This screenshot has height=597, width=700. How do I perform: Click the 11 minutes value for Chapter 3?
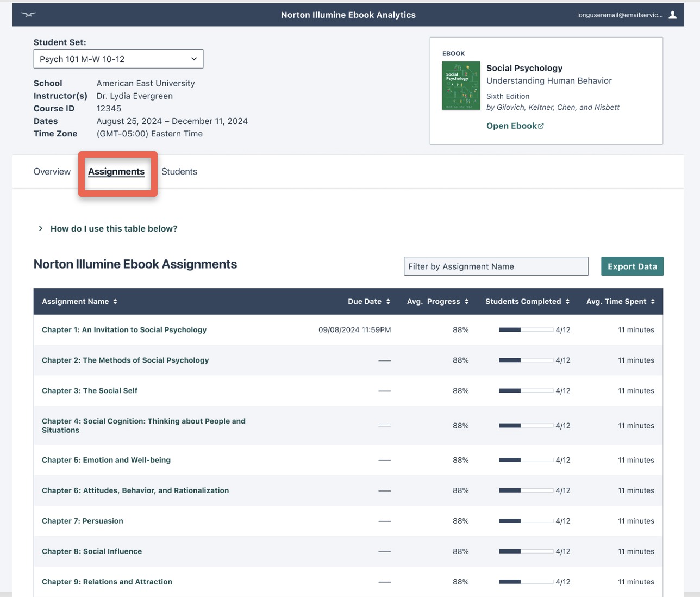pos(636,391)
